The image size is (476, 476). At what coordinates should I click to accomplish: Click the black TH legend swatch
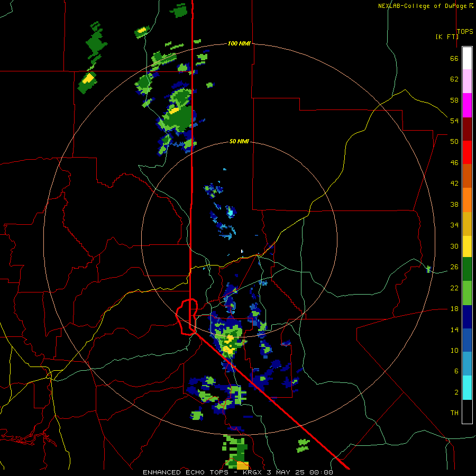click(x=467, y=411)
